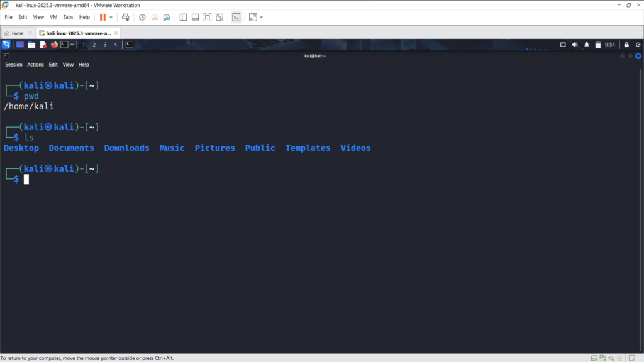Launch Firefox from the Kali panel
Screen dimensions: 644x362
point(54,45)
